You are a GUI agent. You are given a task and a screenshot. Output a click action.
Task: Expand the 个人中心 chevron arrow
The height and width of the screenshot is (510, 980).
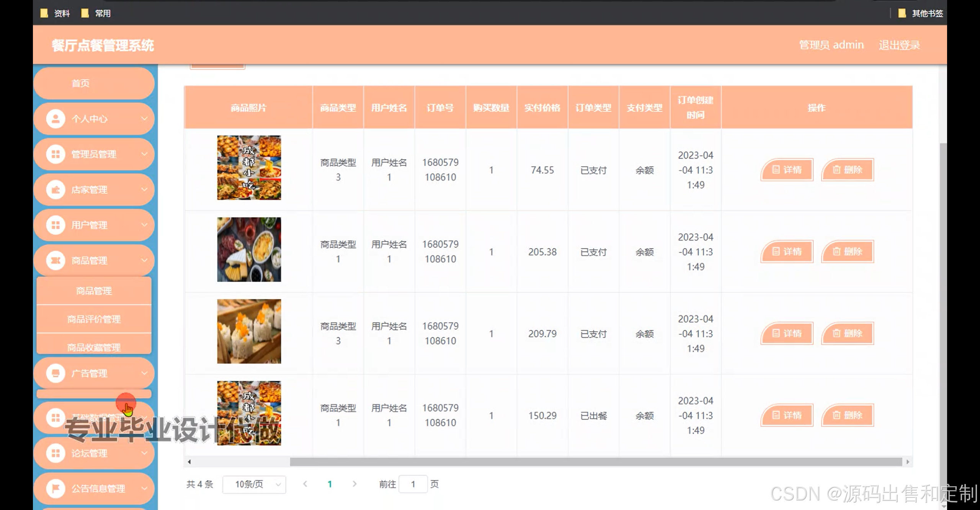point(144,119)
